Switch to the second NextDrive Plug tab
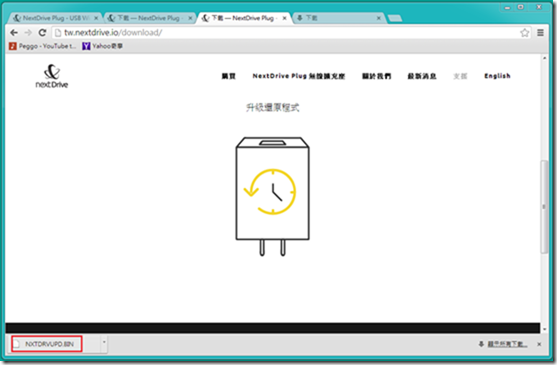This screenshot has width=557, height=365. (148, 18)
